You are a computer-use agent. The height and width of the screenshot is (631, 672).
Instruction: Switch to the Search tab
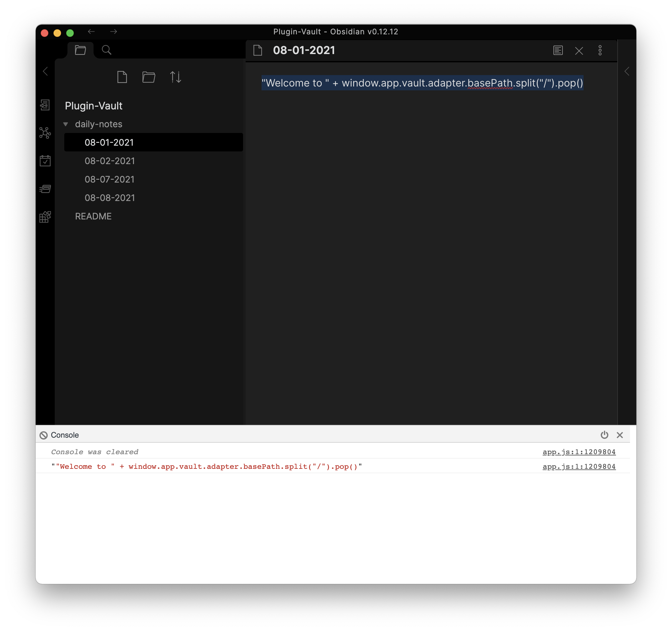pos(107,50)
